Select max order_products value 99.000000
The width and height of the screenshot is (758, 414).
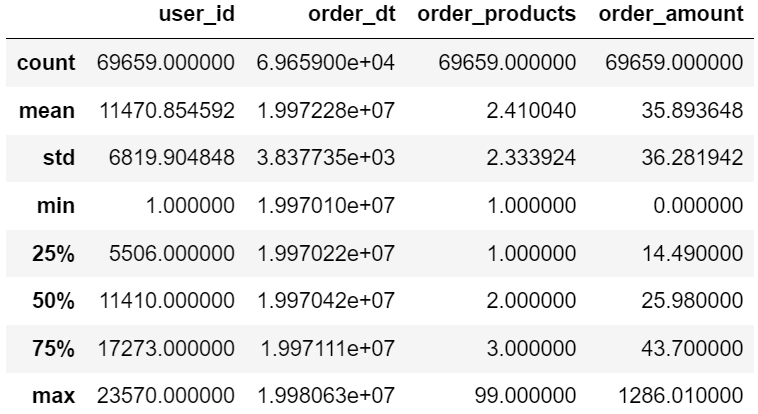coord(525,396)
